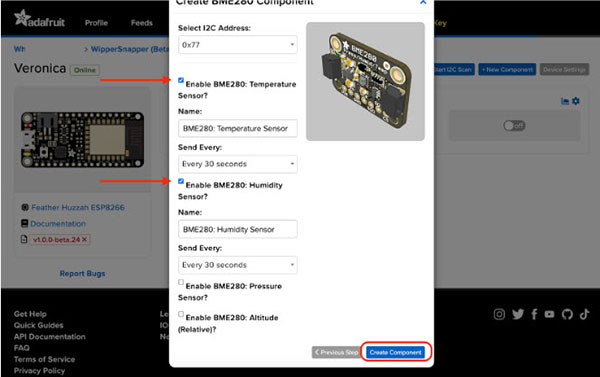Viewport: 600px width, 377px height.
Task: Open the Select I2C Address dropdown
Action: point(238,45)
